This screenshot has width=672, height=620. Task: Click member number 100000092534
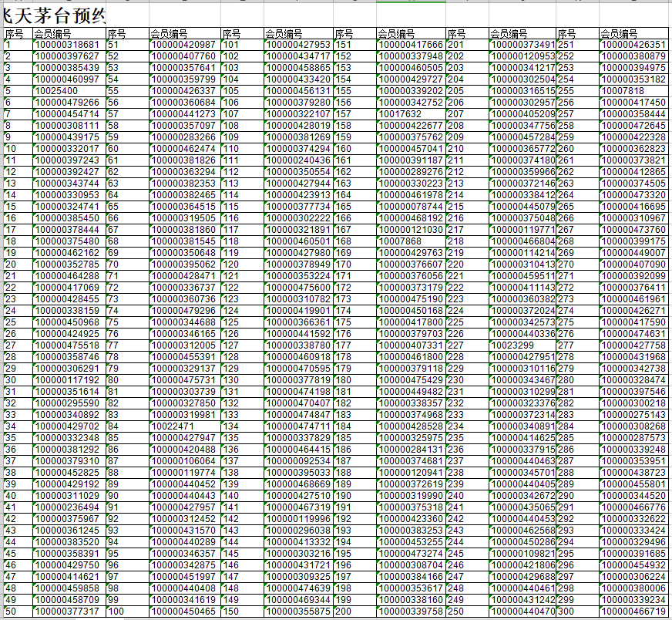click(x=299, y=462)
